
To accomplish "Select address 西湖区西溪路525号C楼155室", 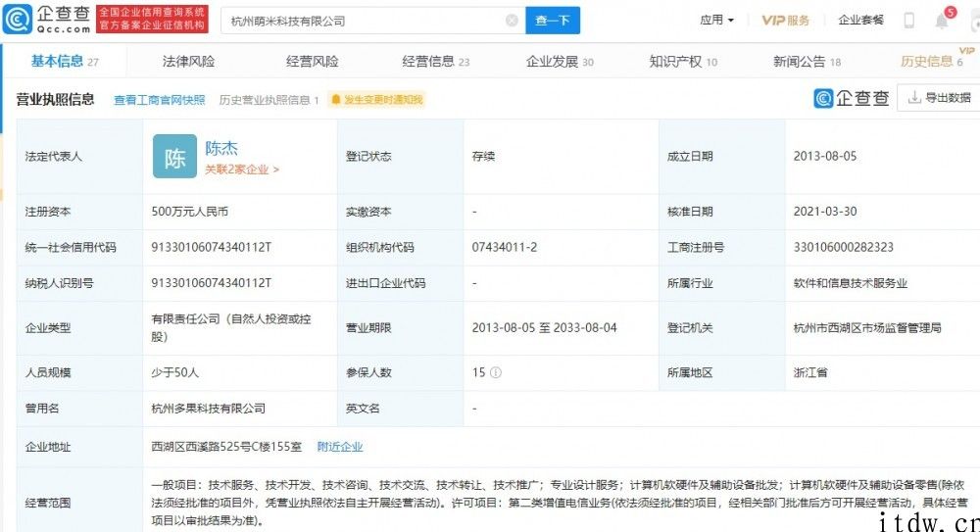I will (x=226, y=447).
